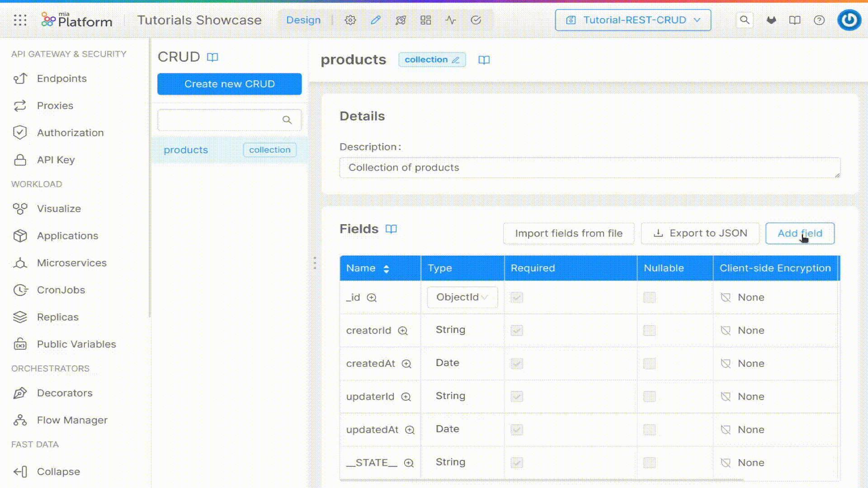
Task: Click the GitLab fox icon in header
Action: click(771, 20)
